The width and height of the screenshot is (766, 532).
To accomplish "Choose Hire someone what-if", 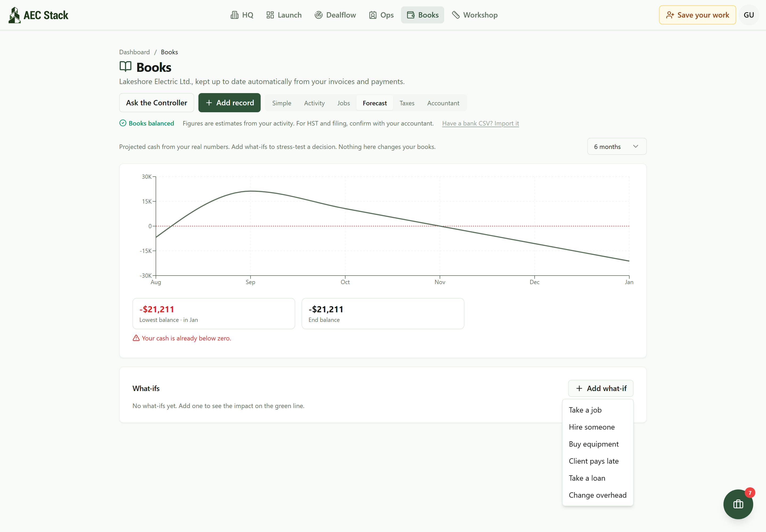I will click(x=598, y=427).
